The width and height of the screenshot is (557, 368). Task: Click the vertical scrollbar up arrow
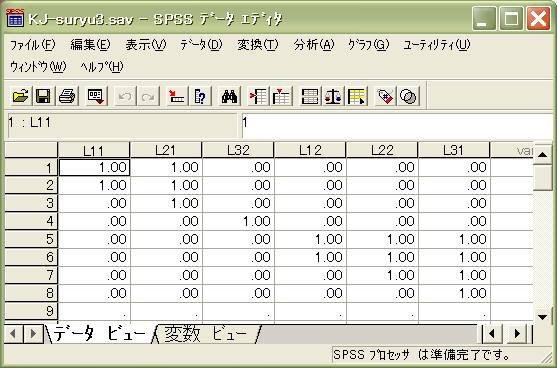pos(542,155)
